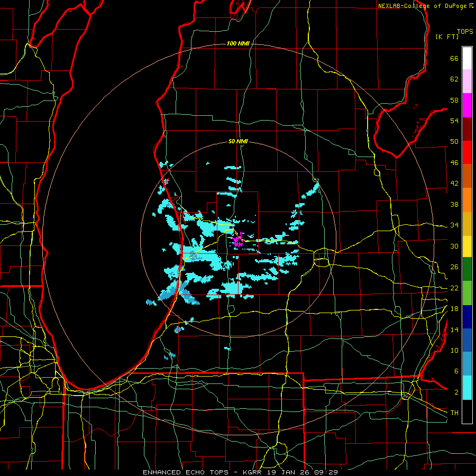Click the black TH legend swatch
476x476 pixels.
coord(467,411)
